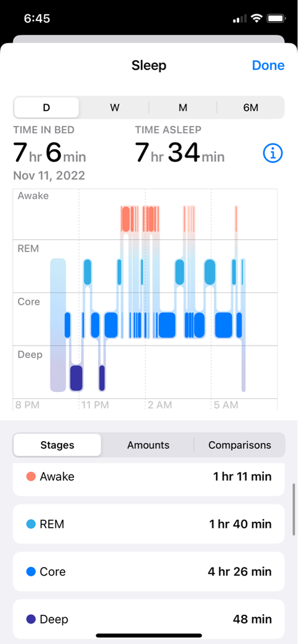Tap the deep sleep block near 11 PM
This screenshot has height=644, width=298.
click(76, 378)
